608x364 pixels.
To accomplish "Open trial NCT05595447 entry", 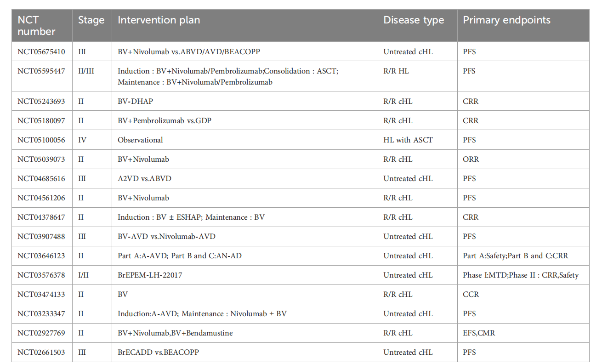I will 41,71.
